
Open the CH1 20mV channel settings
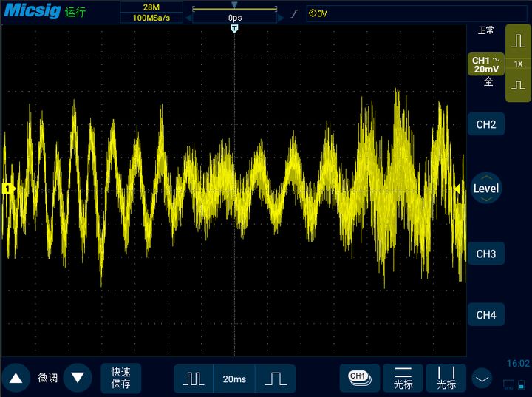[x=485, y=64]
